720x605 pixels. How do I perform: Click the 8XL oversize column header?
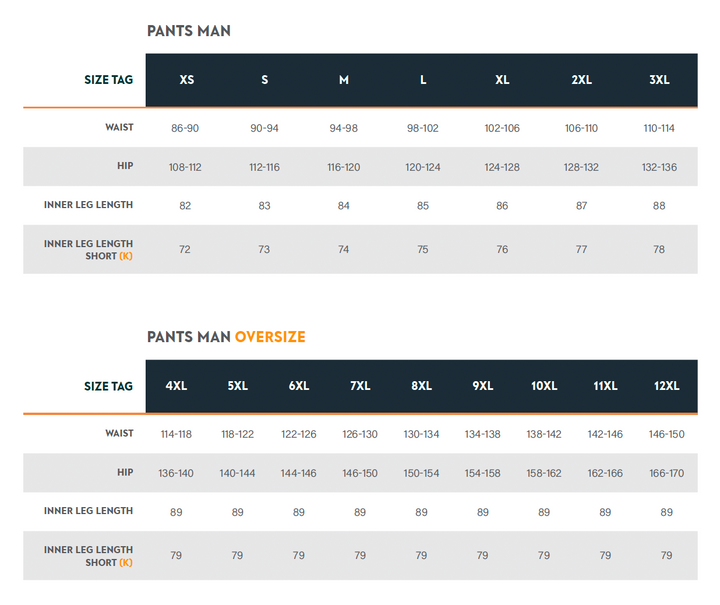(x=421, y=386)
